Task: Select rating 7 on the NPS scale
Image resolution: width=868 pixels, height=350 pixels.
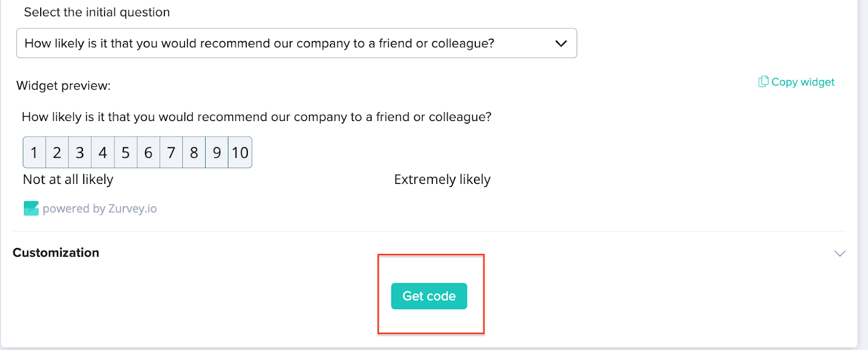Action: 171,152
